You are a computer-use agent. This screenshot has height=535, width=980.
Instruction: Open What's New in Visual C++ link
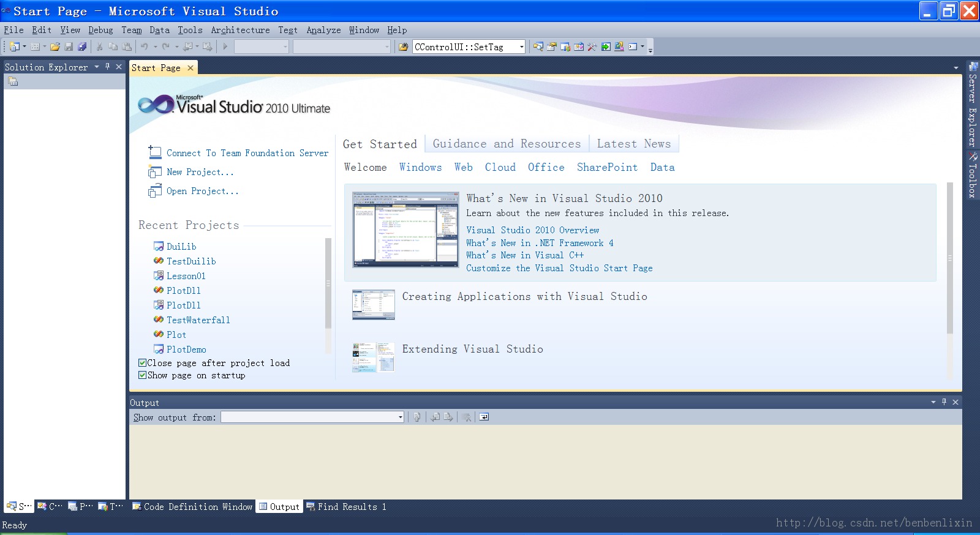pos(525,255)
